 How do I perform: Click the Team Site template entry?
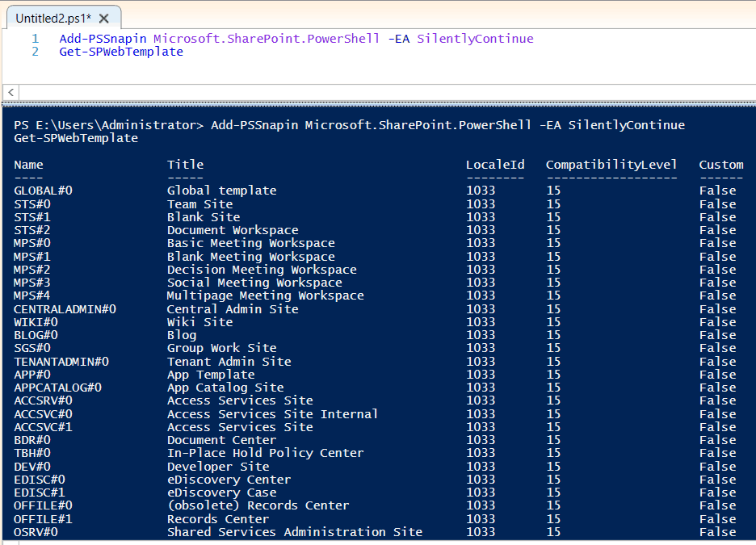199,203
